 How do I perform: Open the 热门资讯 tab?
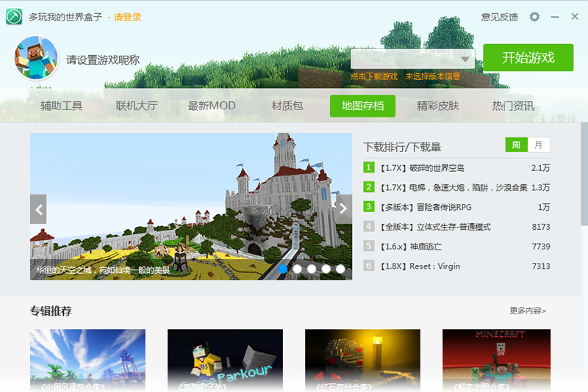tap(513, 106)
